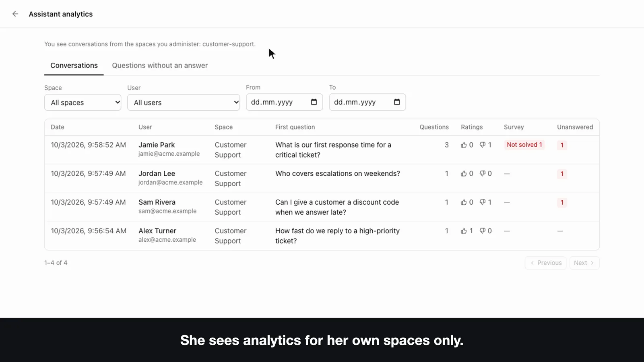Click email alex@acme.example
This screenshot has width=644, height=362.
(167, 240)
